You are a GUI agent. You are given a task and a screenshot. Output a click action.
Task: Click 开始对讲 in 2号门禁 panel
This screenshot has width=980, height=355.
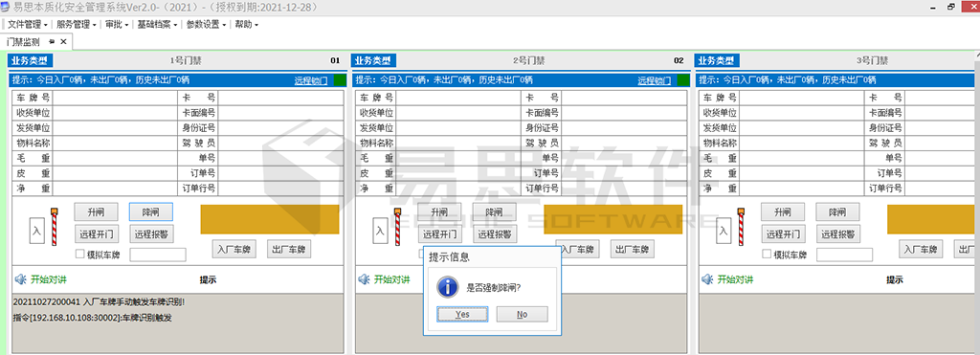(x=391, y=279)
